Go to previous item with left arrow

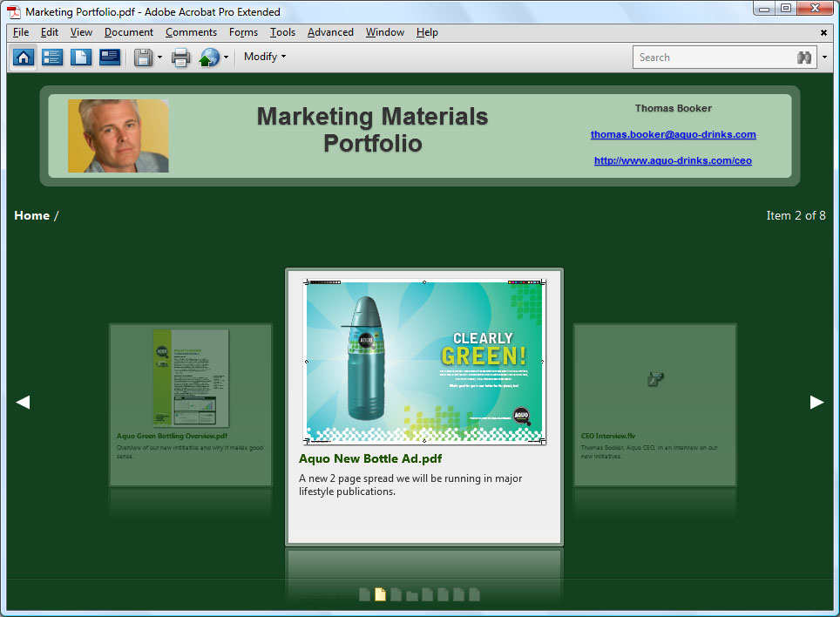click(24, 402)
